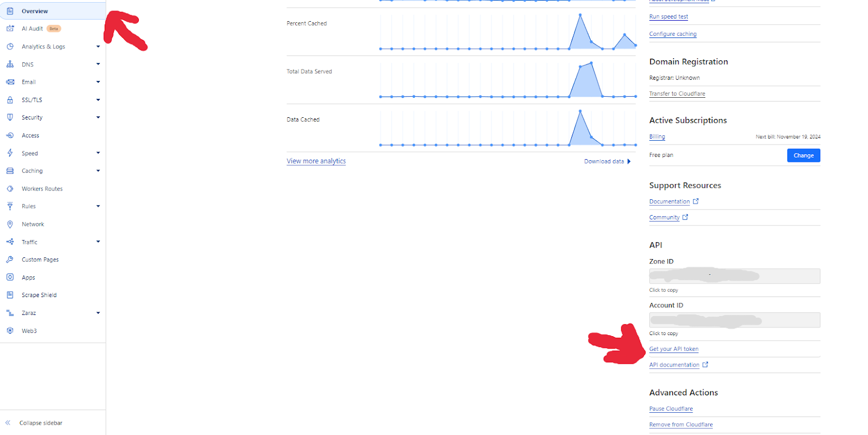The height and width of the screenshot is (435, 868).
Task: Open the Web3 sidebar item
Action: (x=53, y=331)
